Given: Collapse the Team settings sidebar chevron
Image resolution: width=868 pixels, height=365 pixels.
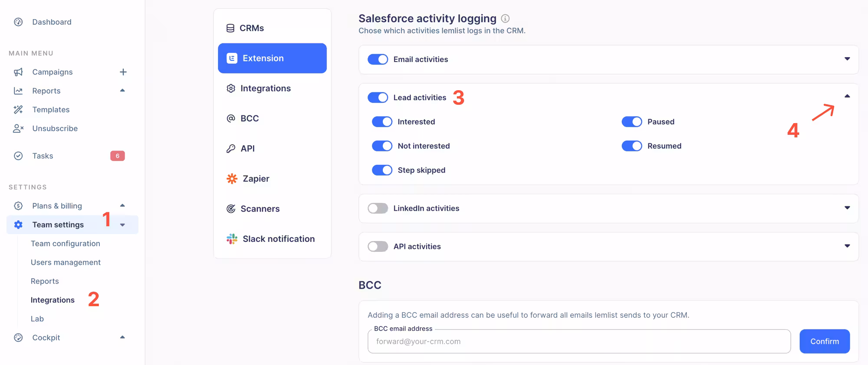Looking at the screenshot, I should click(122, 225).
